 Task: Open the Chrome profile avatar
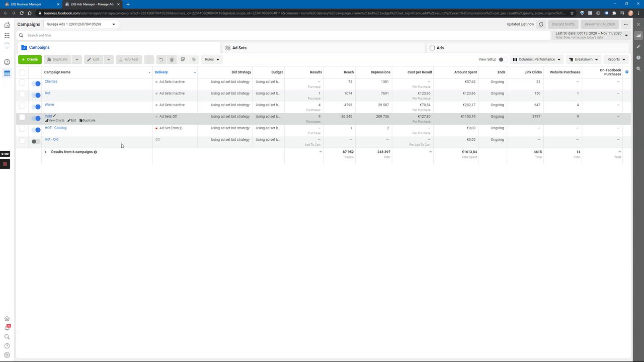point(630,13)
